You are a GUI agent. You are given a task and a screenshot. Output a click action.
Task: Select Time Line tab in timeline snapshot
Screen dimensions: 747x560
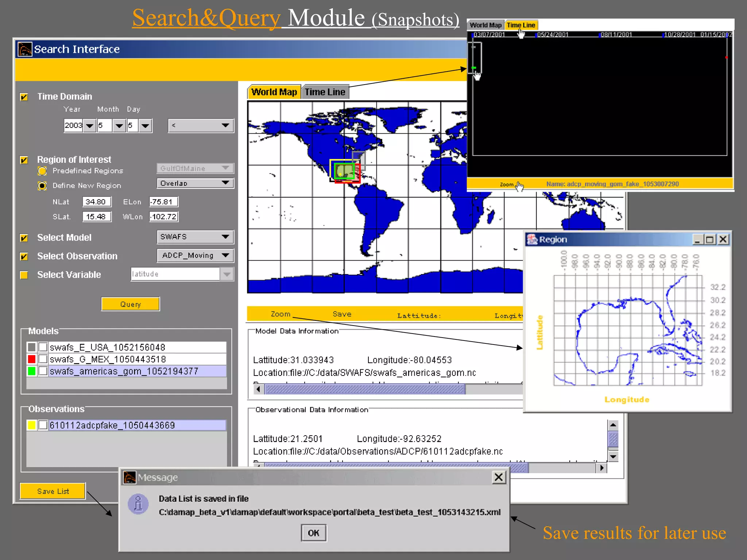click(x=521, y=25)
